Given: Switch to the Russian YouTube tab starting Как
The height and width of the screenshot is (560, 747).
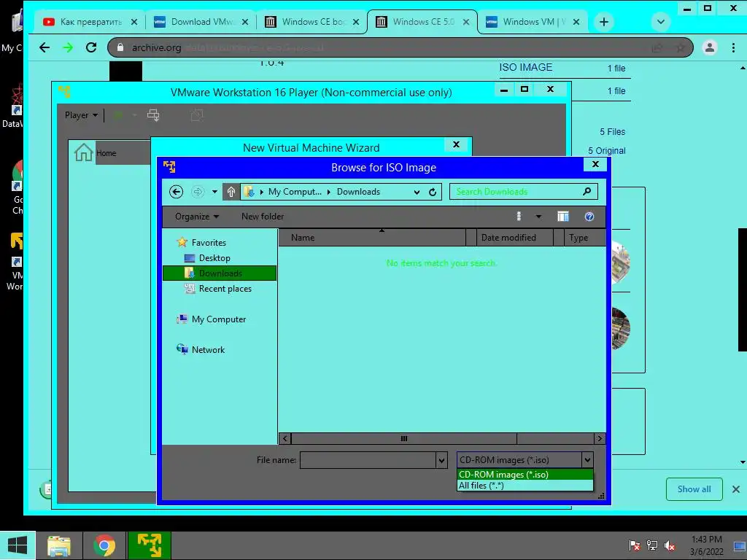Looking at the screenshot, I should pos(90,22).
